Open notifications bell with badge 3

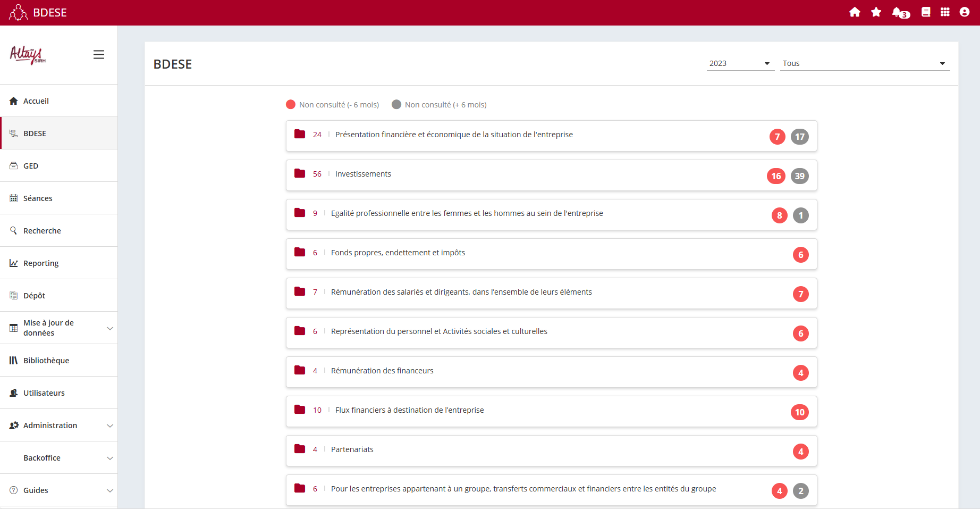[899, 12]
